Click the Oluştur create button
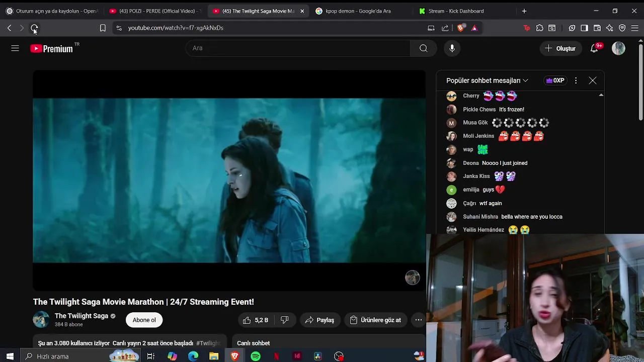Image resolution: width=644 pixels, height=362 pixels. tap(560, 48)
